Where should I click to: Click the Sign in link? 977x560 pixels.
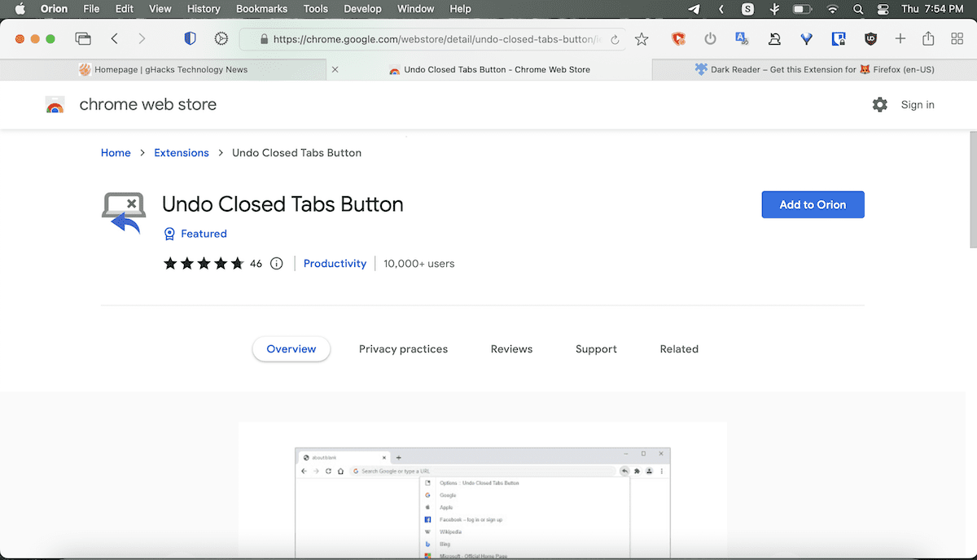click(918, 104)
